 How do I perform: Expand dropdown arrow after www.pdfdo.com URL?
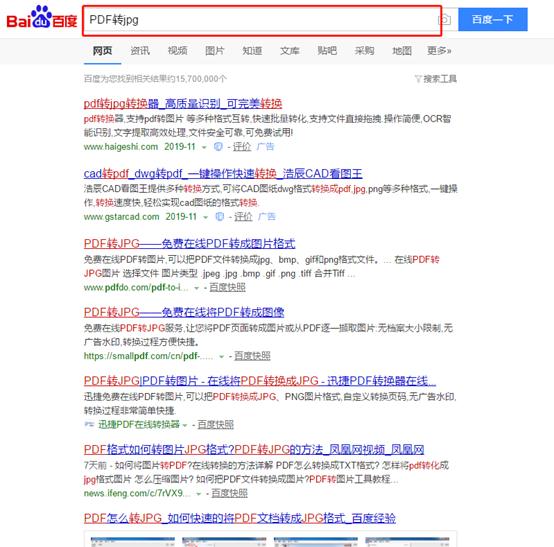[196, 288]
